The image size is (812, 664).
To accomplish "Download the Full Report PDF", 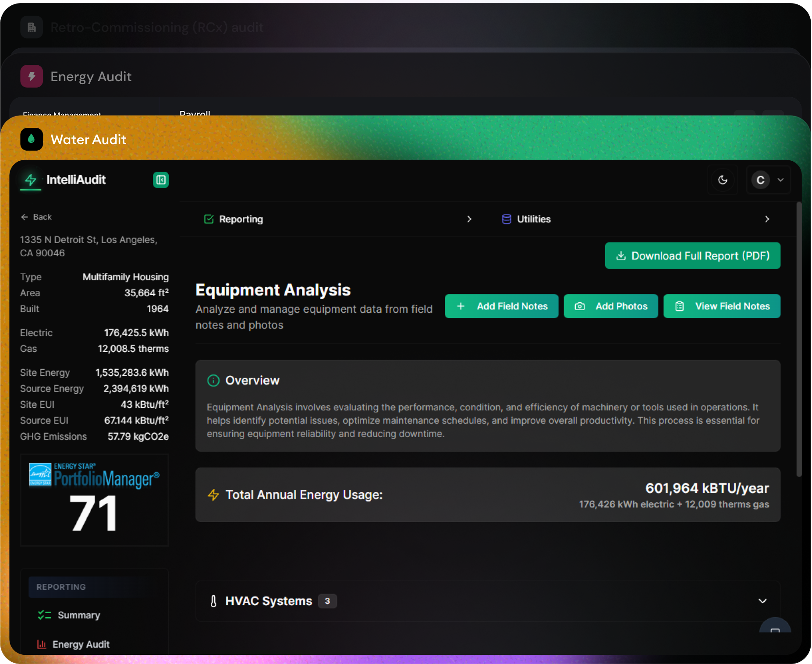I will (x=692, y=255).
